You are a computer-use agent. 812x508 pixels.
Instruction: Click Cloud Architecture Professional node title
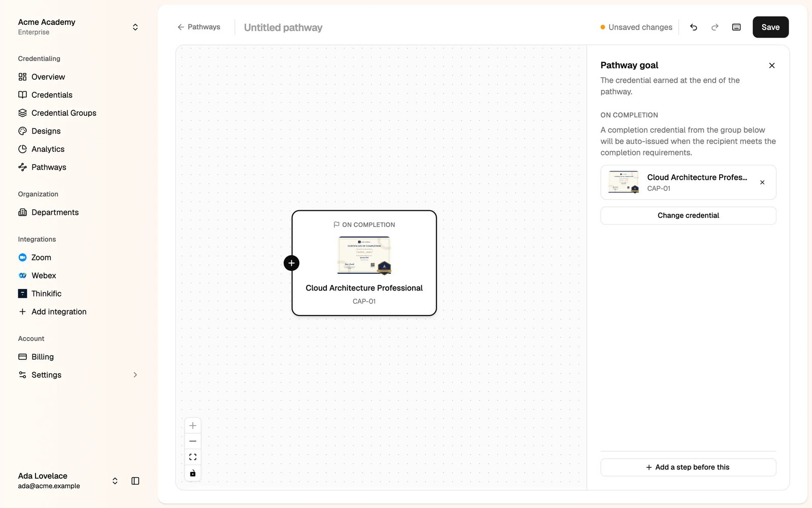click(364, 288)
